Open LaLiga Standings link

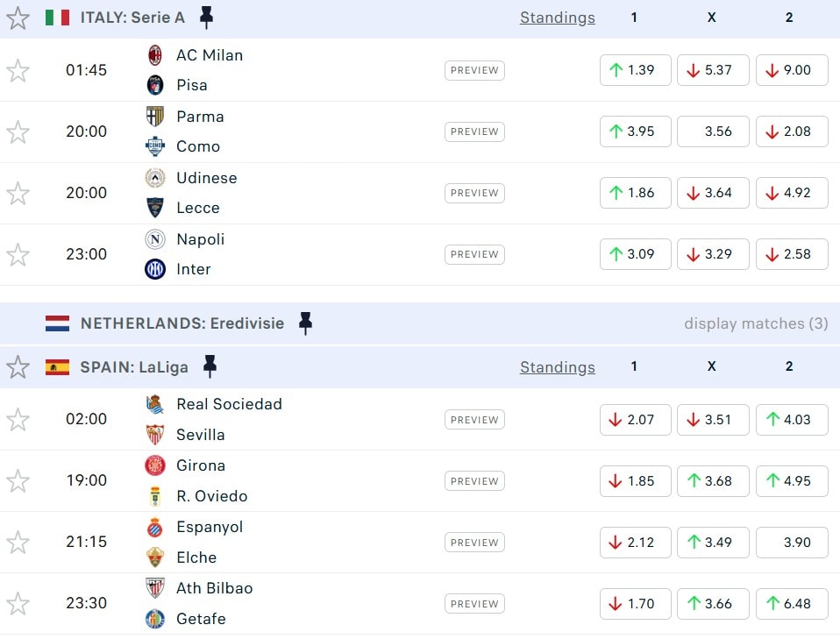point(557,367)
